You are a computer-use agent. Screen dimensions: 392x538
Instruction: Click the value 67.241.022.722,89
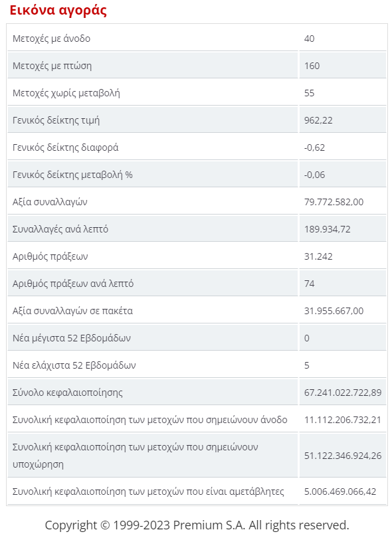(x=343, y=393)
